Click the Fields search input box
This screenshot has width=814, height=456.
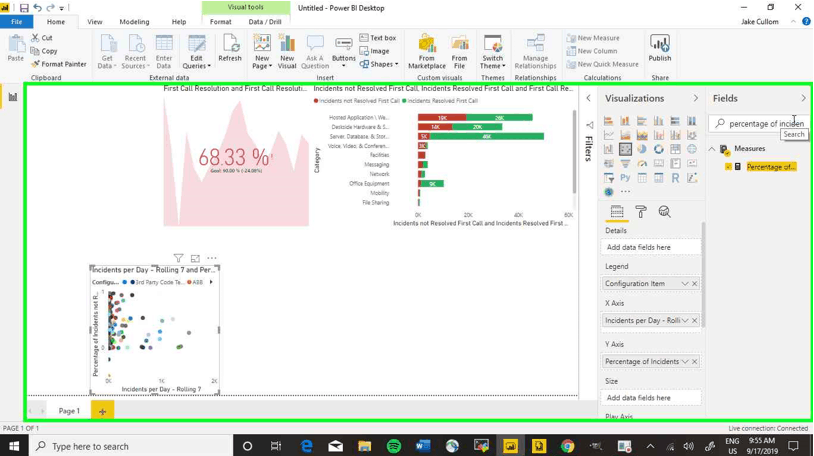pyautogui.click(x=759, y=124)
